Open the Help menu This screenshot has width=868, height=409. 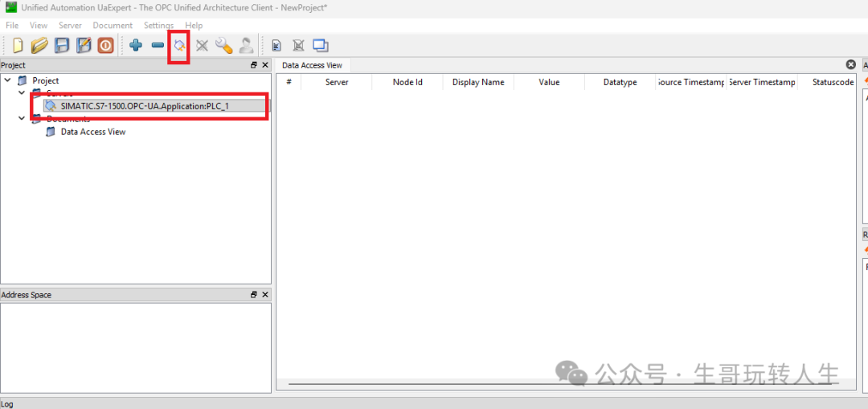coord(194,26)
